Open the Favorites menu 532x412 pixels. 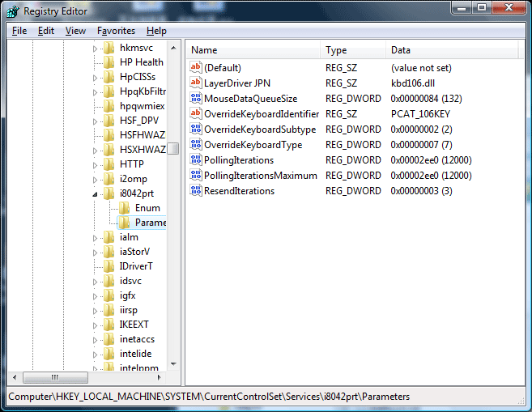pyautogui.click(x=116, y=31)
